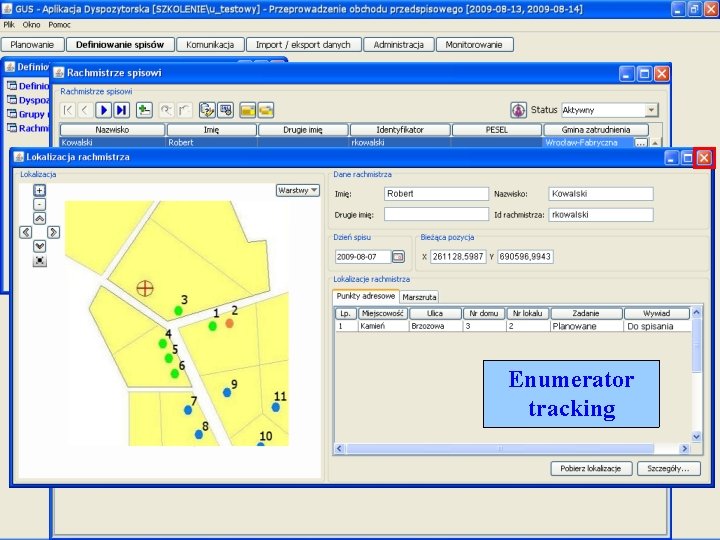Select the Kamień Brzozowa address row
This screenshot has width=720, height=540.
513,326
